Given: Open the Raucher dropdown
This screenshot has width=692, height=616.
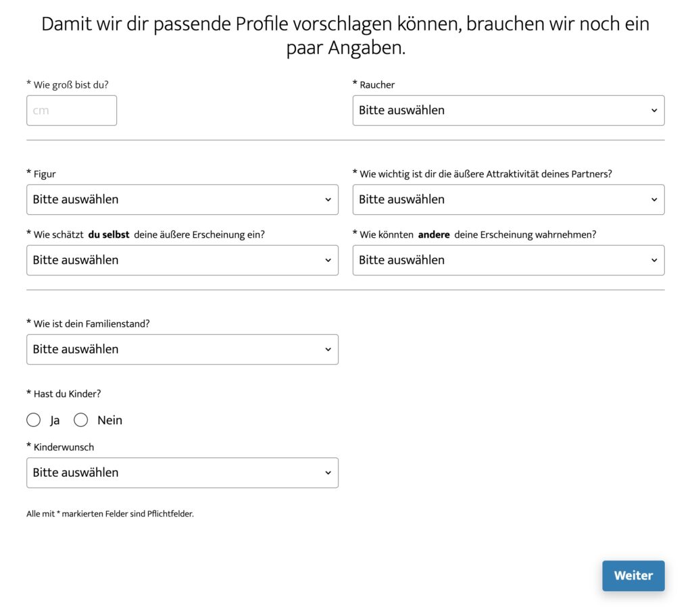Looking at the screenshot, I should pos(500,110).
